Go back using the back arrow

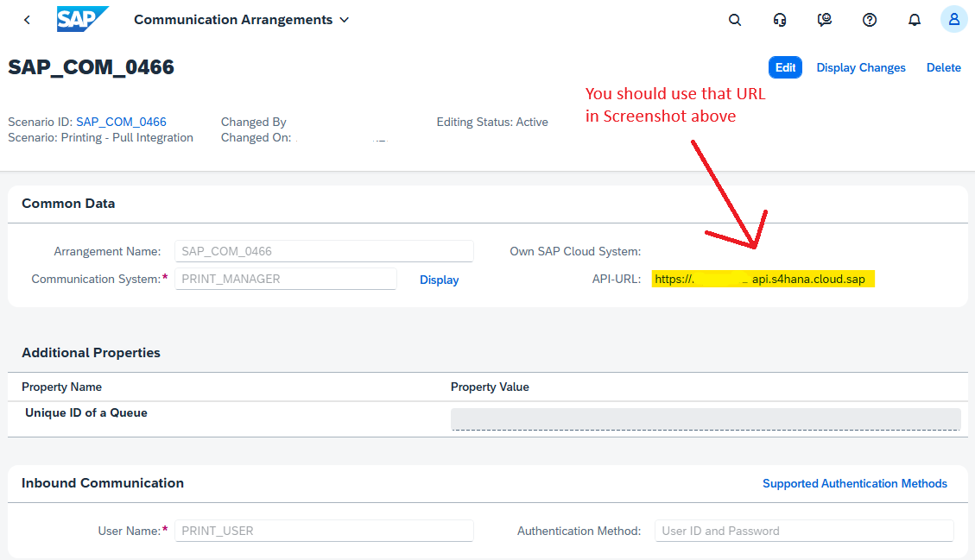point(27,20)
